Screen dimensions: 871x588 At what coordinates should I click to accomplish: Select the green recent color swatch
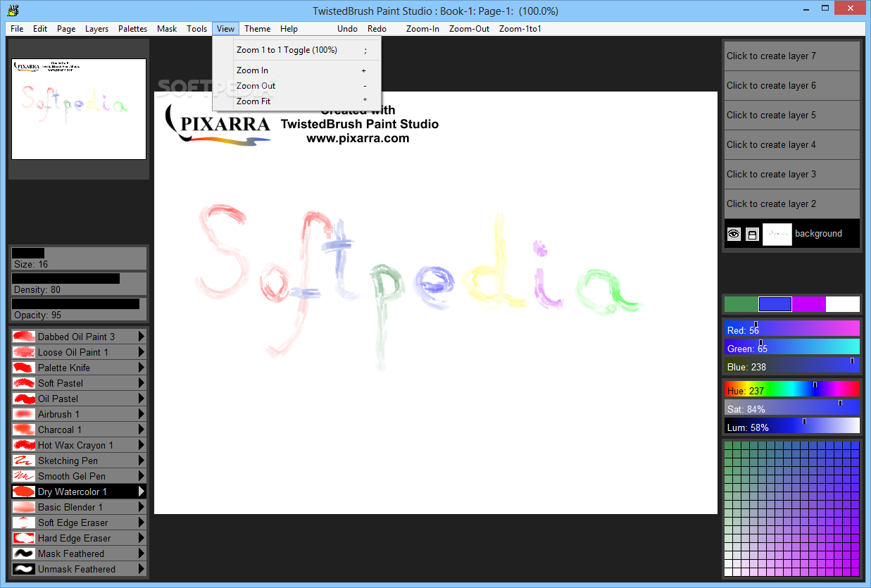pyautogui.click(x=741, y=304)
